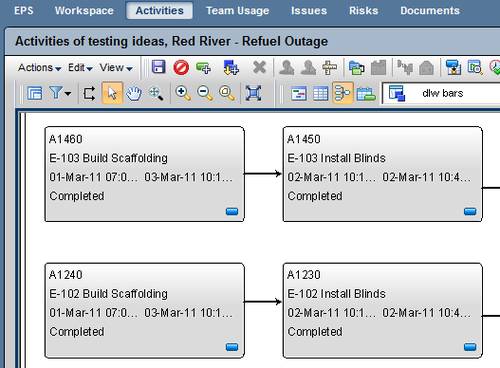Click the red cancel circle icon
The width and height of the screenshot is (500, 368).
tap(181, 67)
